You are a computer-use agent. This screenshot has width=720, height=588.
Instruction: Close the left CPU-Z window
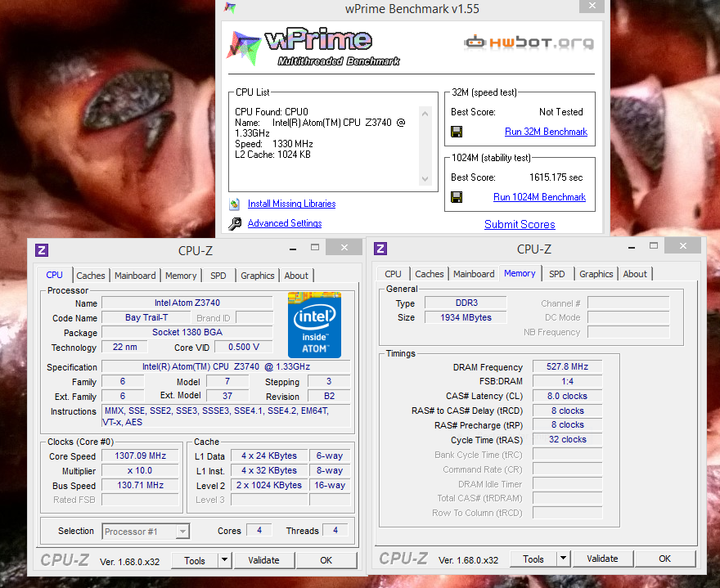tap(344, 248)
